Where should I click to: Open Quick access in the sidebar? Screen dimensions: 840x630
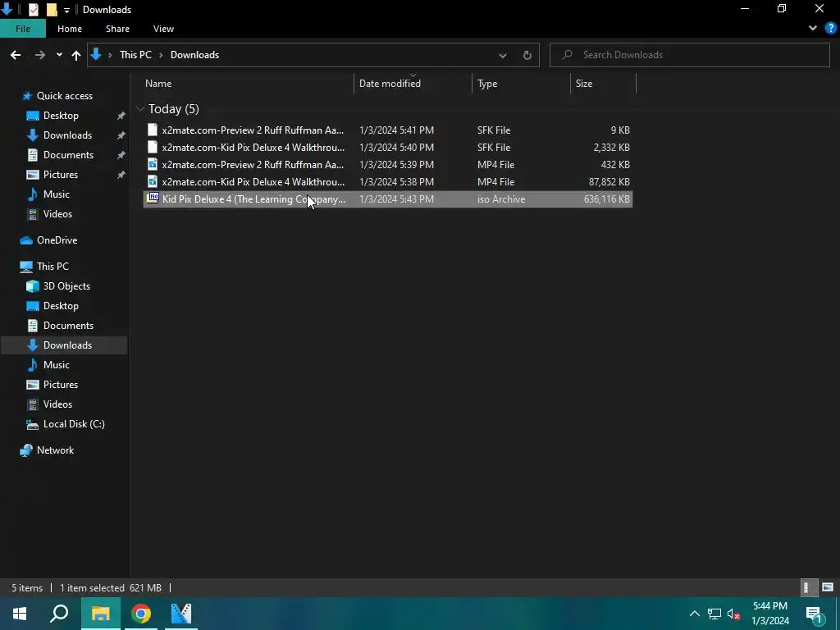coord(64,96)
